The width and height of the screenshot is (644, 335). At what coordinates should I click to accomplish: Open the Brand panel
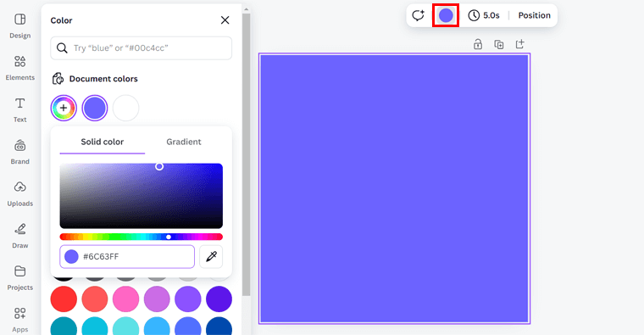pyautogui.click(x=19, y=152)
